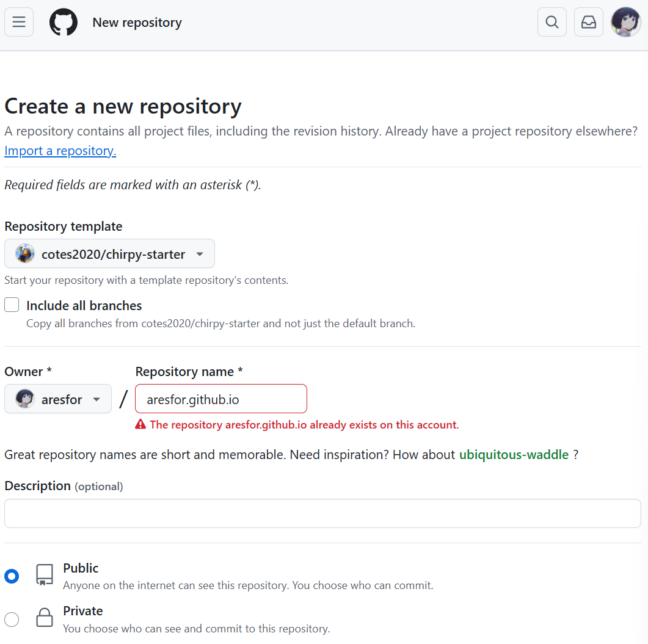Select the Private visibility radio button
Image resolution: width=648 pixels, height=644 pixels.
coord(12,619)
